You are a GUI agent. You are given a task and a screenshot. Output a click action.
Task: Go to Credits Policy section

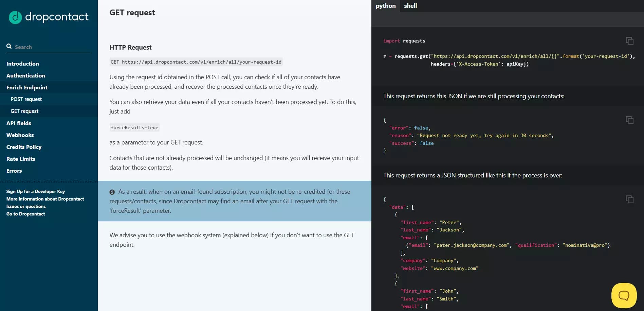coord(24,147)
